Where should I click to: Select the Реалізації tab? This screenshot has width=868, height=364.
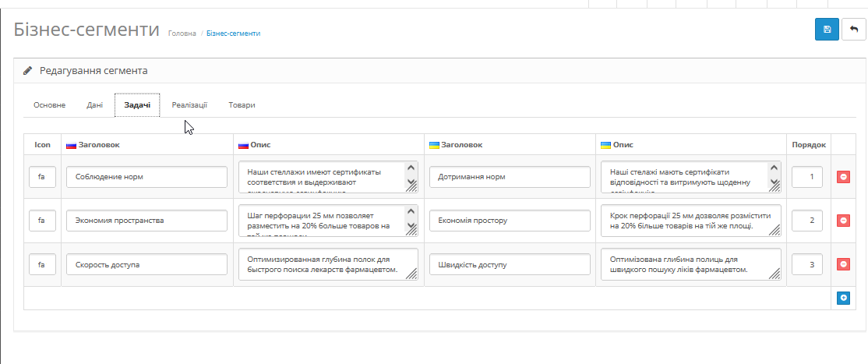[x=189, y=104]
